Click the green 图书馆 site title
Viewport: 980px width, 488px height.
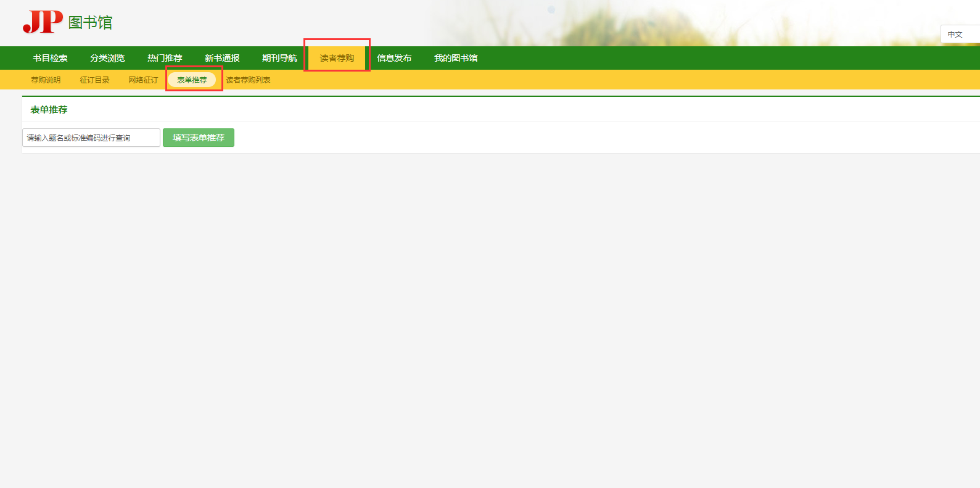coord(90,23)
